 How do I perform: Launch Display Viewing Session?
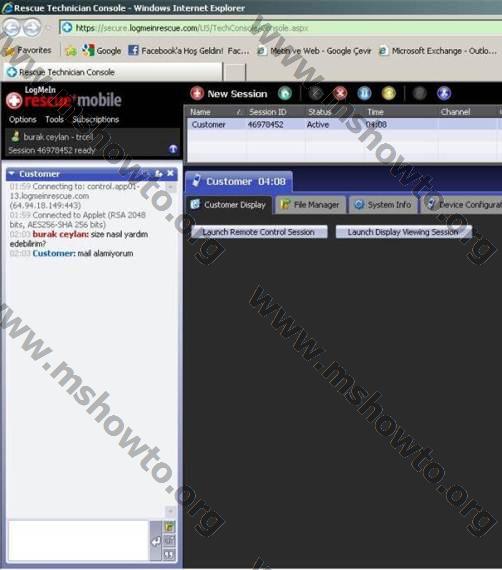tap(403, 232)
